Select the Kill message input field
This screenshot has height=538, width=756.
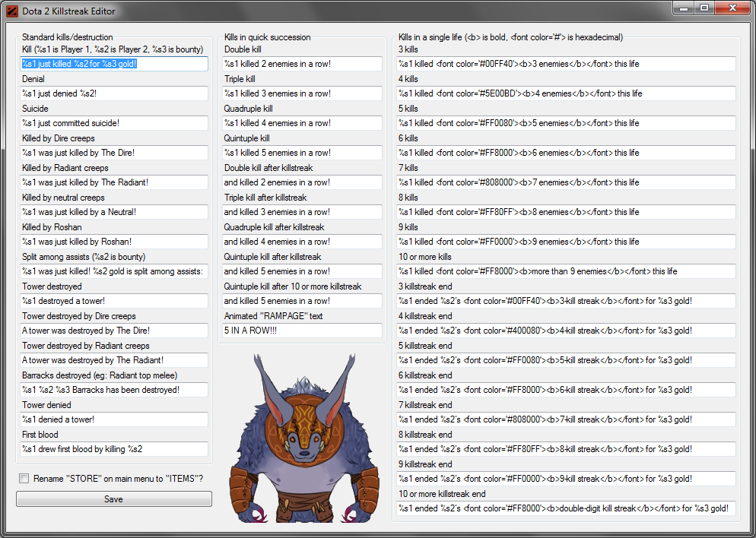[x=114, y=64]
